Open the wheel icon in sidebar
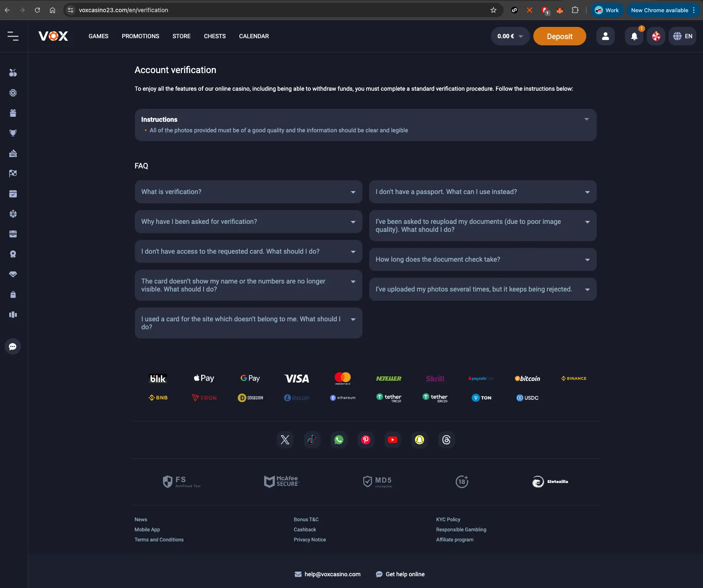This screenshot has width=703, height=588. pyautogui.click(x=13, y=214)
